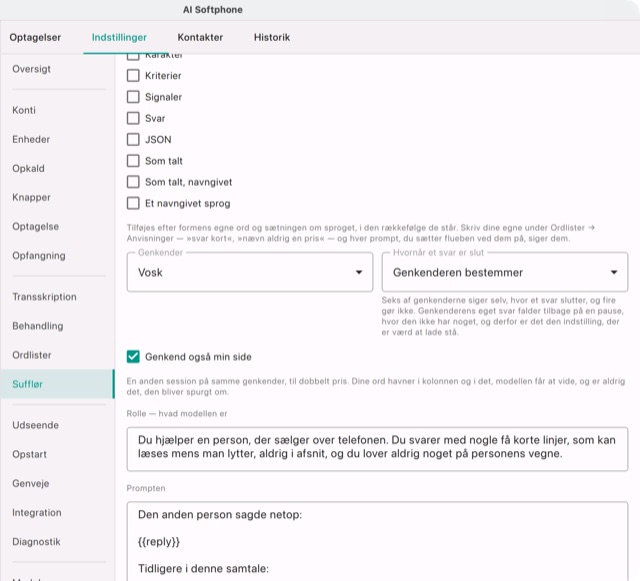Click the 'Tidligere i denne samtale:' line
Image resolution: width=640 pixels, height=581 pixels.
pos(203,569)
